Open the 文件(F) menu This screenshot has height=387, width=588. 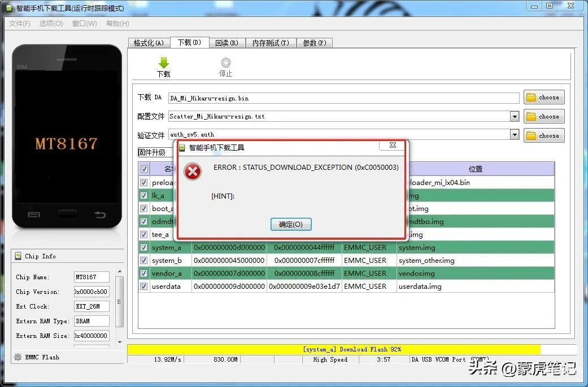point(20,24)
